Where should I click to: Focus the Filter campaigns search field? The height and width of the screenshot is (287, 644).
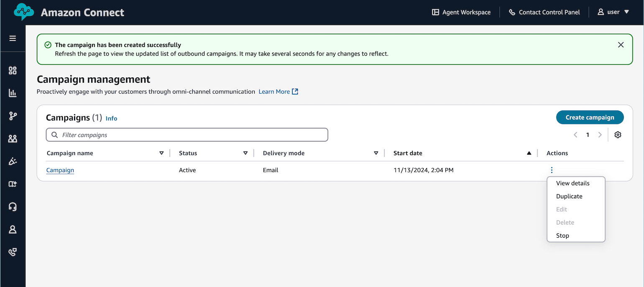(x=187, y=135)
